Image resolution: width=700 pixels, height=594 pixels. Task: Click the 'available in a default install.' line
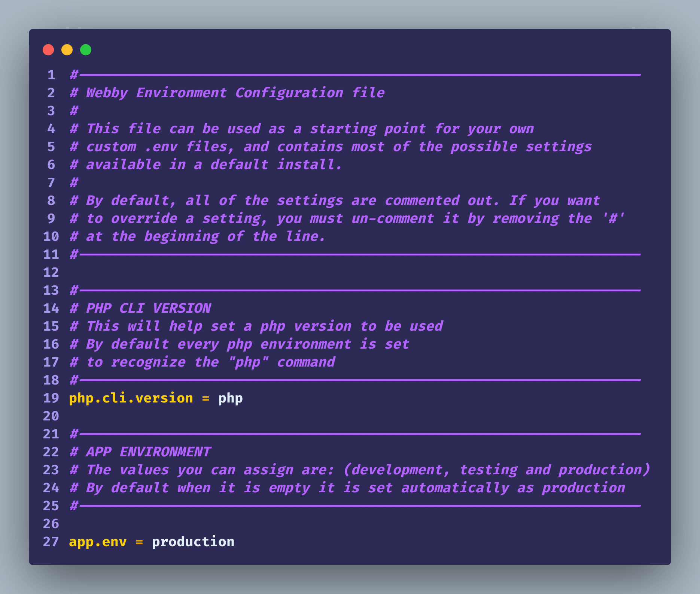(206, 165)
